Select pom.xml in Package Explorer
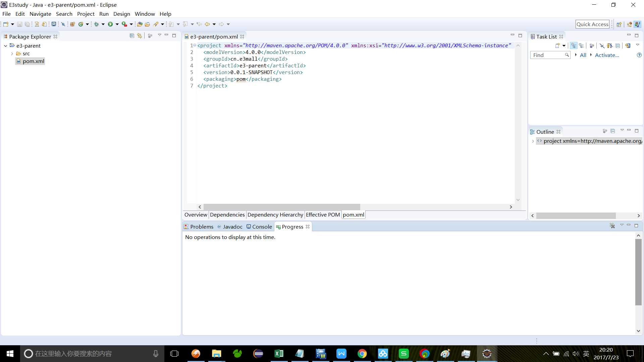Screen dimensions: 644x362 coord(30,61)
